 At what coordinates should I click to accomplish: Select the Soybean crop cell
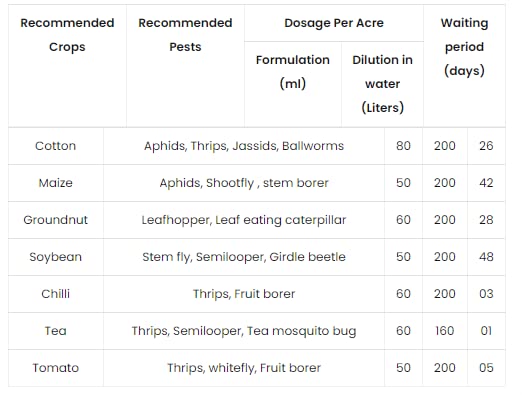56,257
